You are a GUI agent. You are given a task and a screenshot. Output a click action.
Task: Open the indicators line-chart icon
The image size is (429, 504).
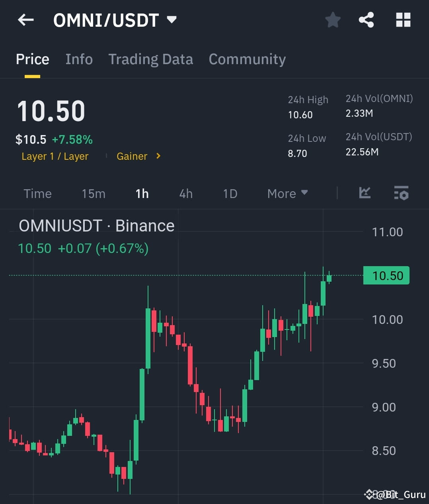click(365, 193)
